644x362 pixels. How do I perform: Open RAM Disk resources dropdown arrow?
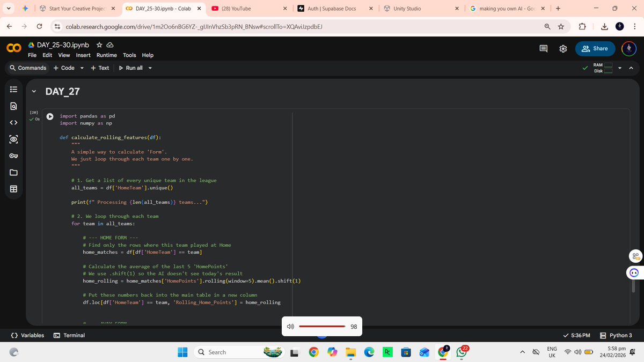(x=621, y=68)
